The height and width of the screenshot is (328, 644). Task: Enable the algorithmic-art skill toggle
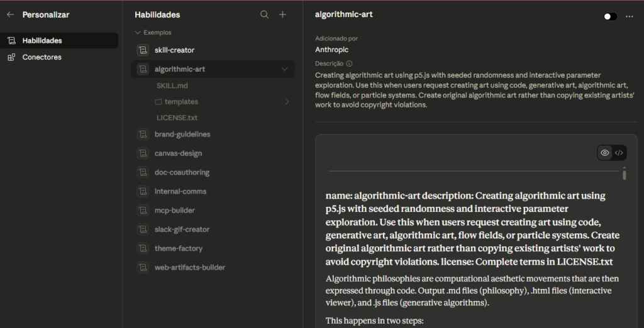click(x=610, y=16)
